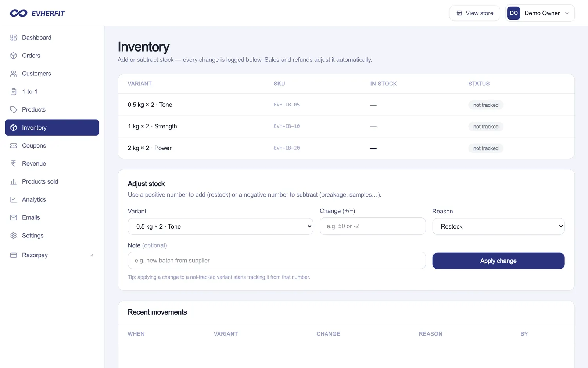This screenshot has width=588, height=368.
Task: Click the Coupons ticket icon
Action: click(x=14, y=146)
